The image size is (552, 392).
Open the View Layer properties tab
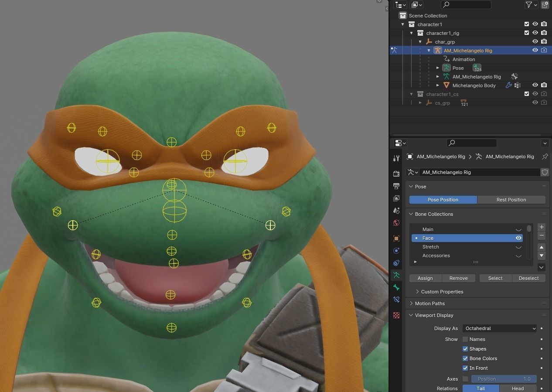click(x=396, y=198)
